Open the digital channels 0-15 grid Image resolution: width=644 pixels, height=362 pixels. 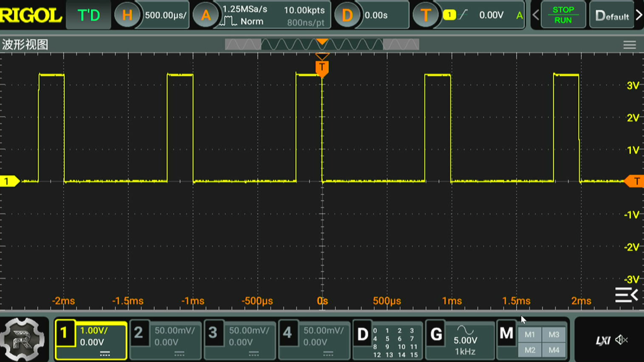pos(395,343)
